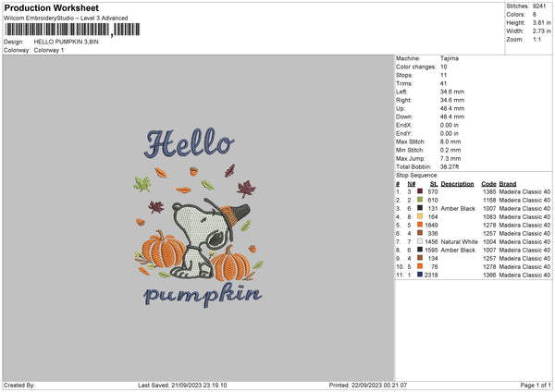
Task: Click the Production Worksheet title
Action: (41, 6)
